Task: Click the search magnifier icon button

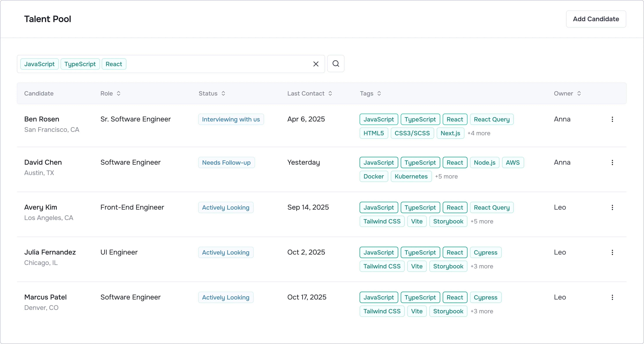Action: (336, 64)
